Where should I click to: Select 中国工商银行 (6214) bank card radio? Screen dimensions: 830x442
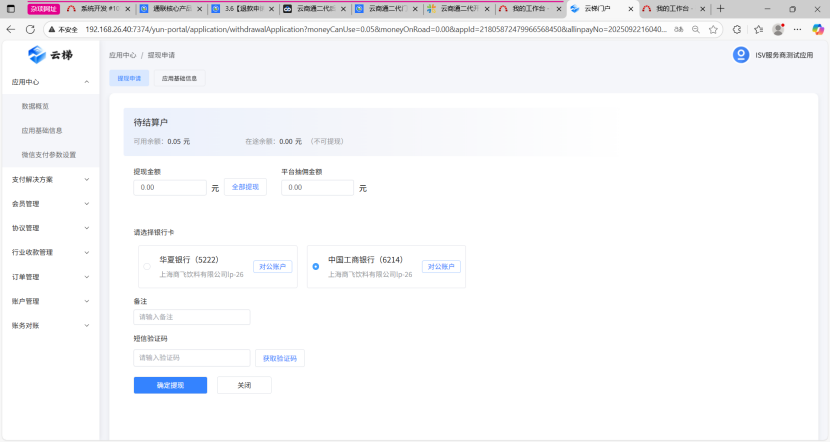pyautogui.click(x=316, y=266)
